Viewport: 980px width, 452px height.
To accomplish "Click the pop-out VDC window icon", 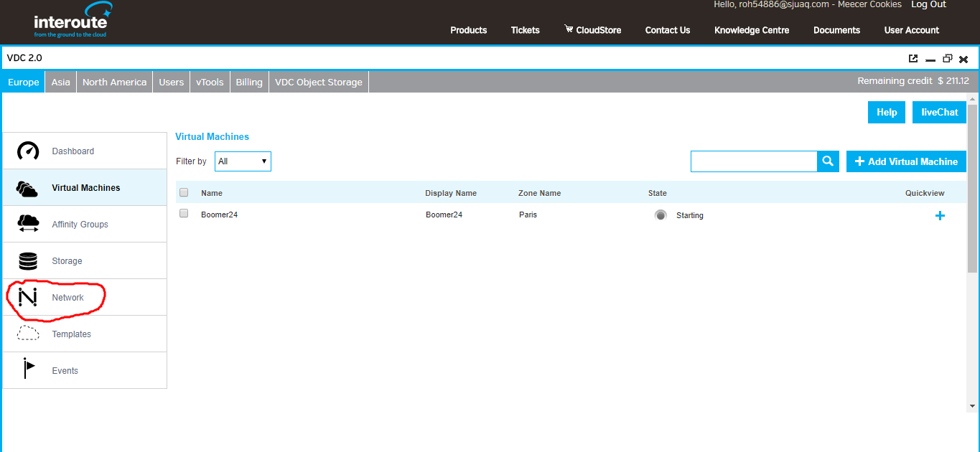I will (x=913, y=59).
